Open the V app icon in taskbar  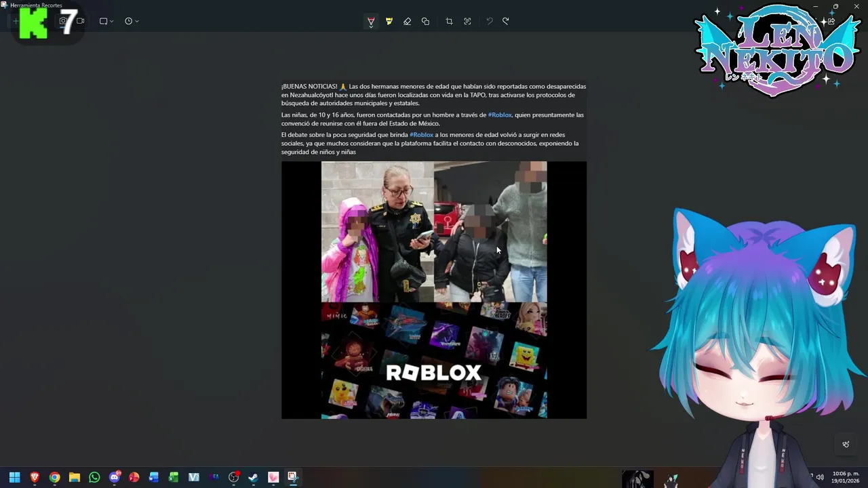click(x=194, y=477)
